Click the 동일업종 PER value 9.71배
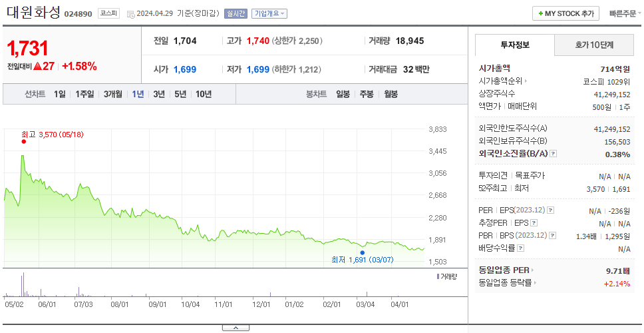 tap(618, 271)
